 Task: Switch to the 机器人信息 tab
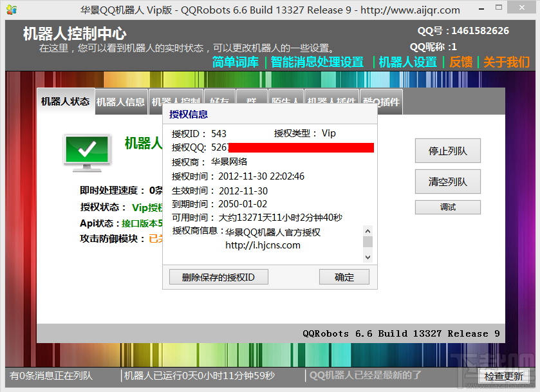[x=120, y=101]
